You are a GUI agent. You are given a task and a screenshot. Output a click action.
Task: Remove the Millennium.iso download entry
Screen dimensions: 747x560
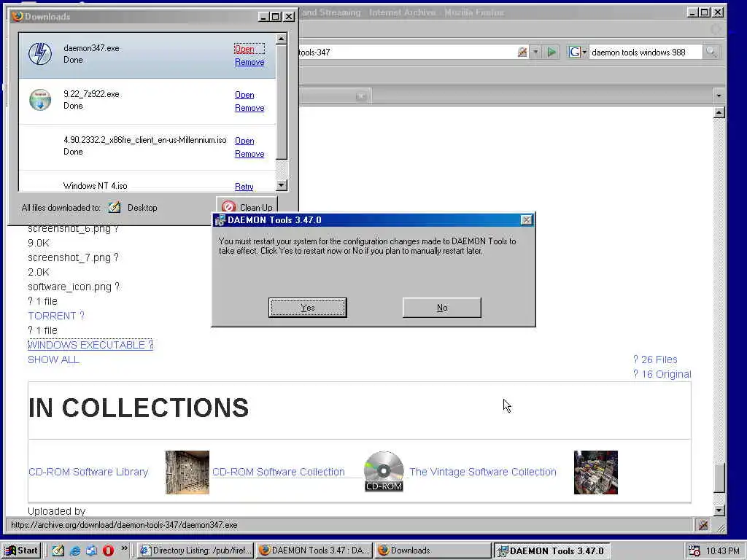click(x=249, y=154)
